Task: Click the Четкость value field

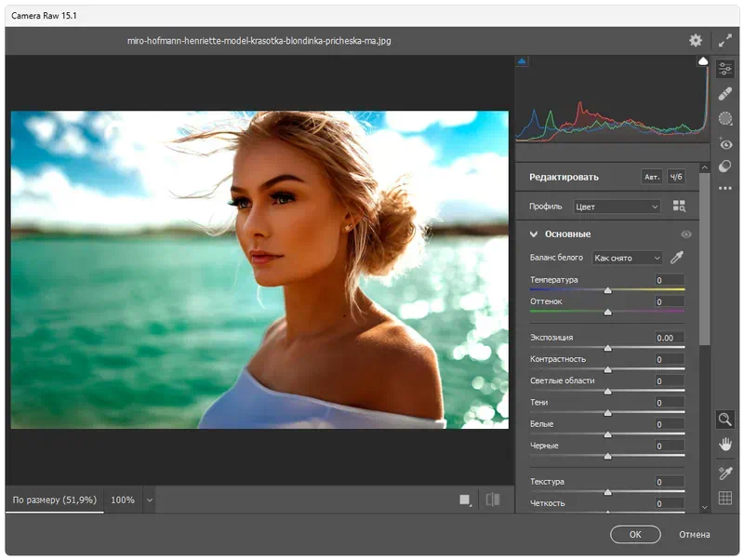Action: [670, 503]
